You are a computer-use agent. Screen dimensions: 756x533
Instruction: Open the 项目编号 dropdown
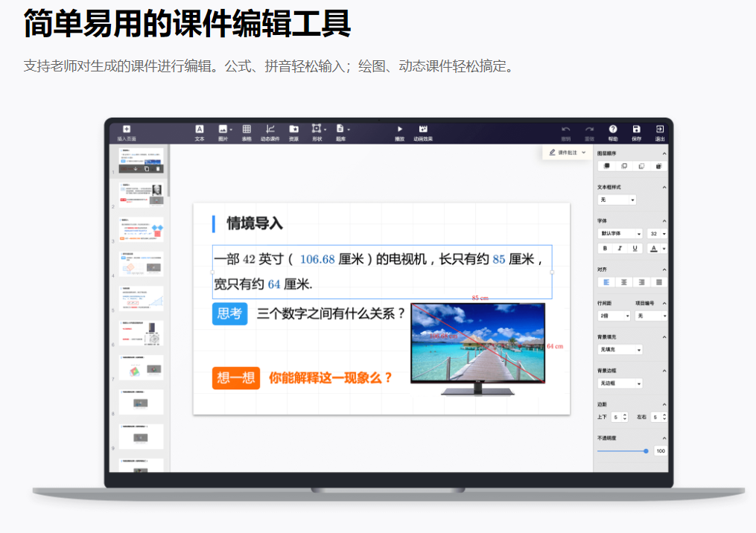652,316
